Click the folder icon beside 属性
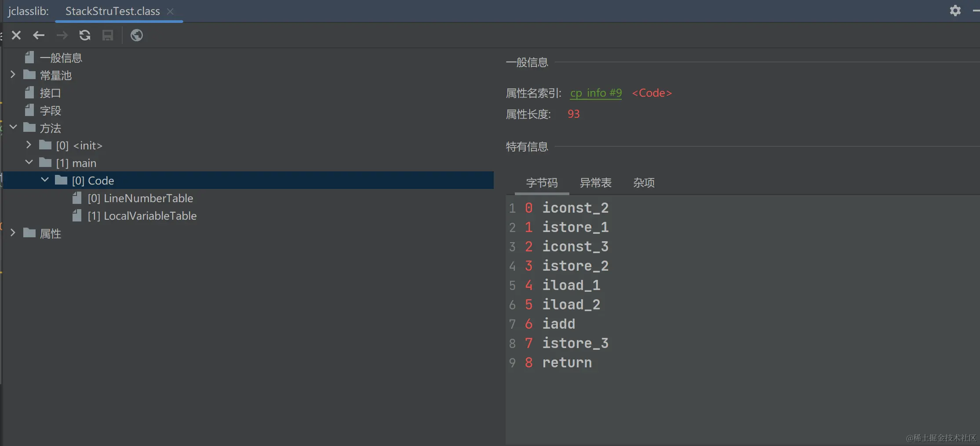This screenshot has height=446, width=980. 29,233
